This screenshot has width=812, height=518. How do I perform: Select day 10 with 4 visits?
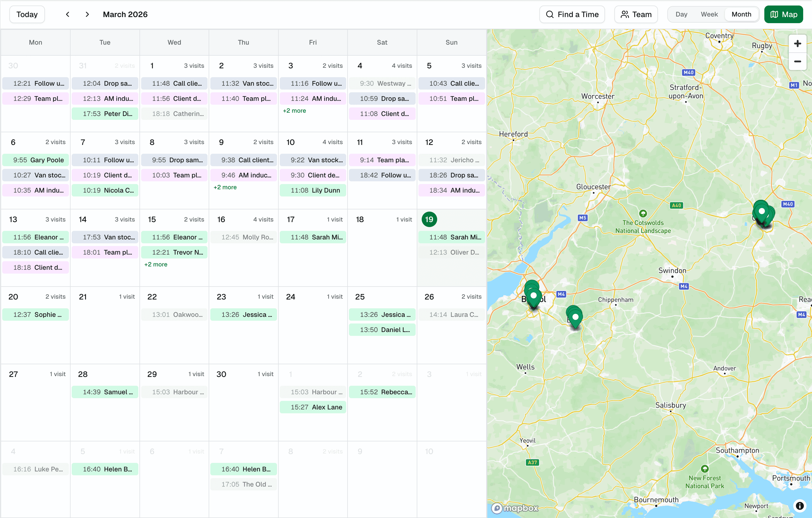290,142
